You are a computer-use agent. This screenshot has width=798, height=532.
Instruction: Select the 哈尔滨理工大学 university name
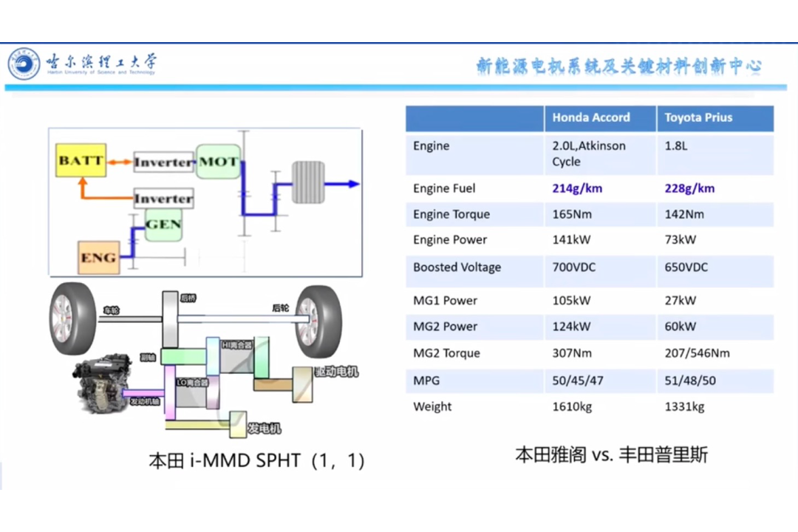101,61
